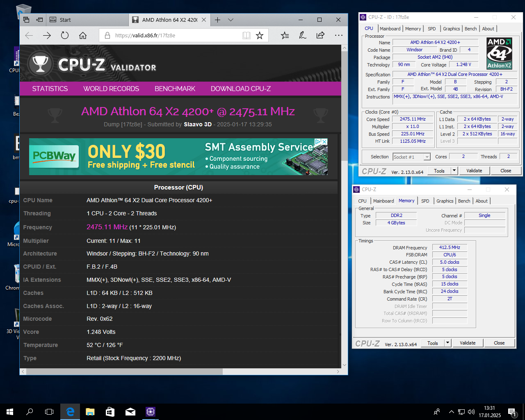The width and height of the screenshot is (525, 420).
Task: Switch to Bench tab in upper CPU-Z window
Action: click(471, 29)
